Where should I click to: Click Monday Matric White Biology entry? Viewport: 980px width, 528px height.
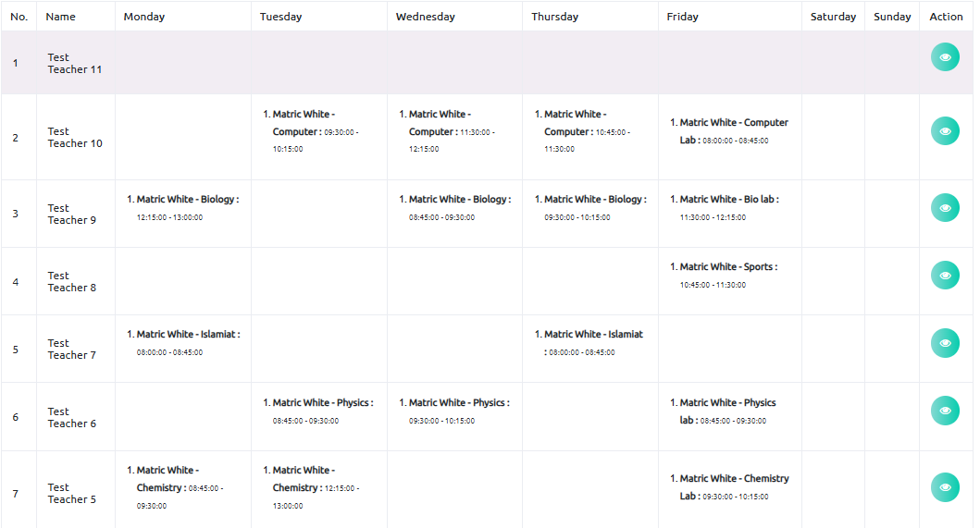(182, 208)
